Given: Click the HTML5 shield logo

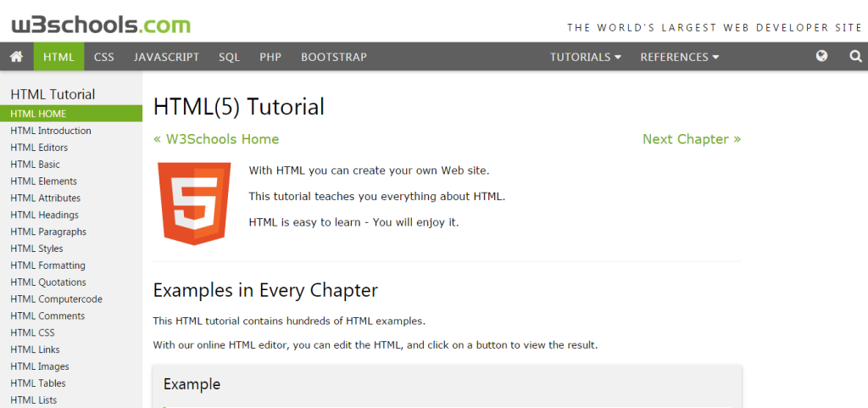Looking at the screenshot, I should [193, 204].
